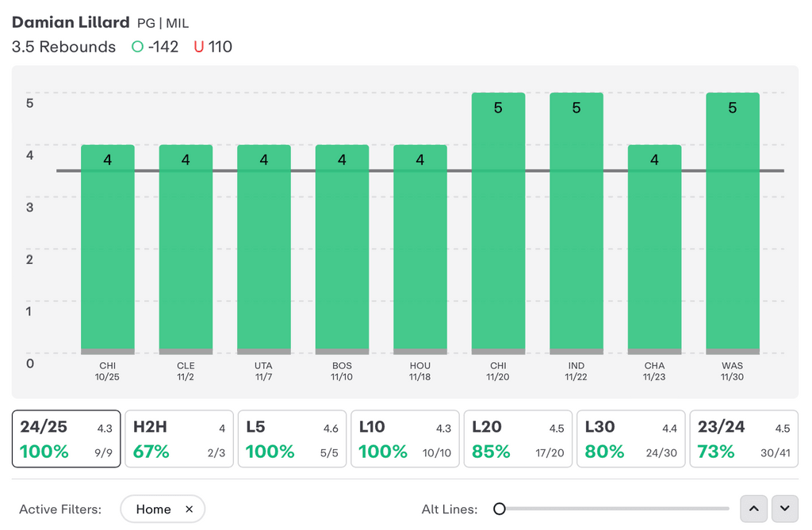Screen dimensions: 812x530
Task: Click the Alt Lines slider handle
Action: 500,509
